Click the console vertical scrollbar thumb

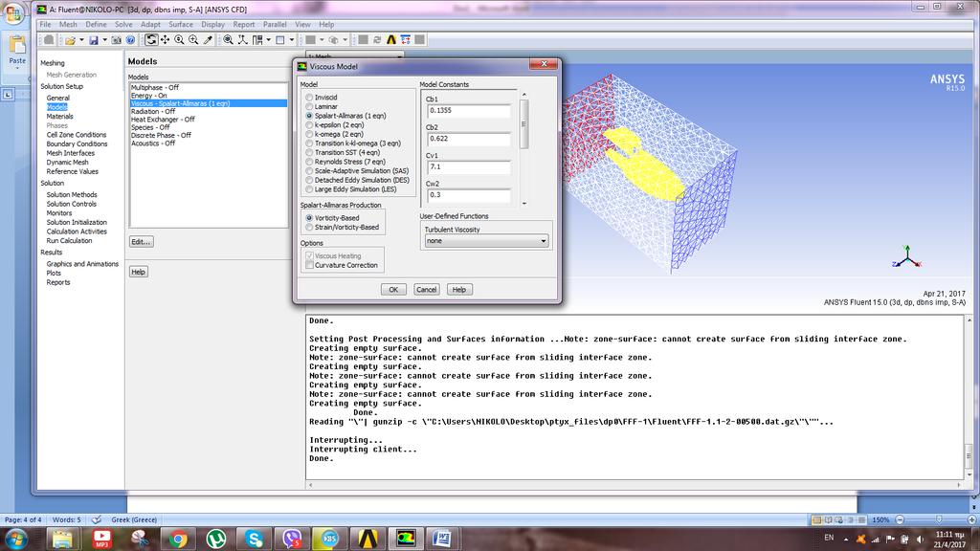969,456
